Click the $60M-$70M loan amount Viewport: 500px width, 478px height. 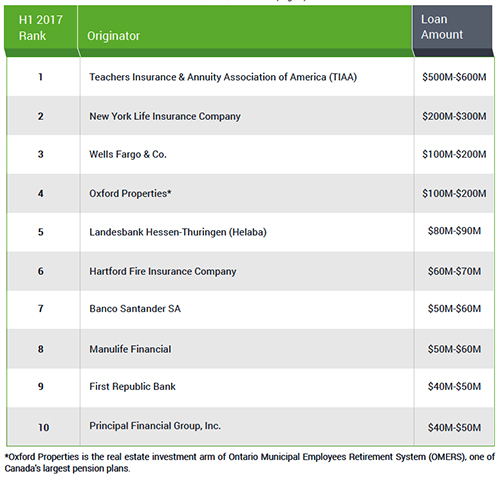coord(454,271)
